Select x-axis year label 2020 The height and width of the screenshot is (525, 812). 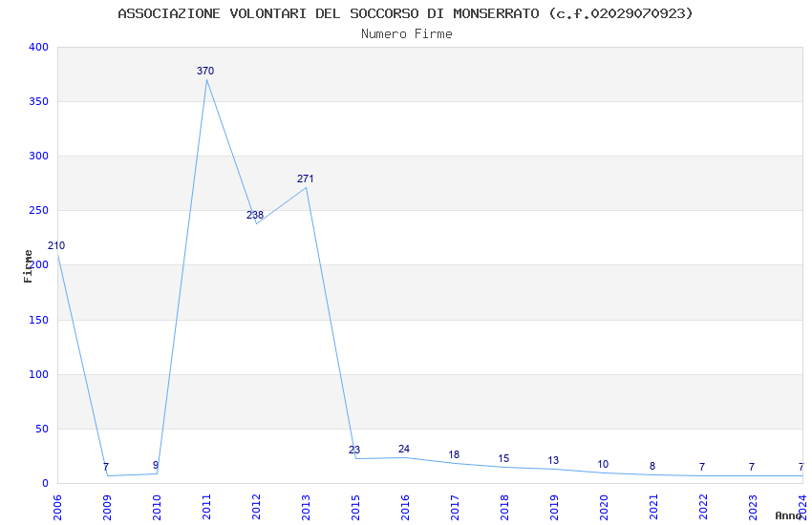pyautogui.click(x=605, y=508)
